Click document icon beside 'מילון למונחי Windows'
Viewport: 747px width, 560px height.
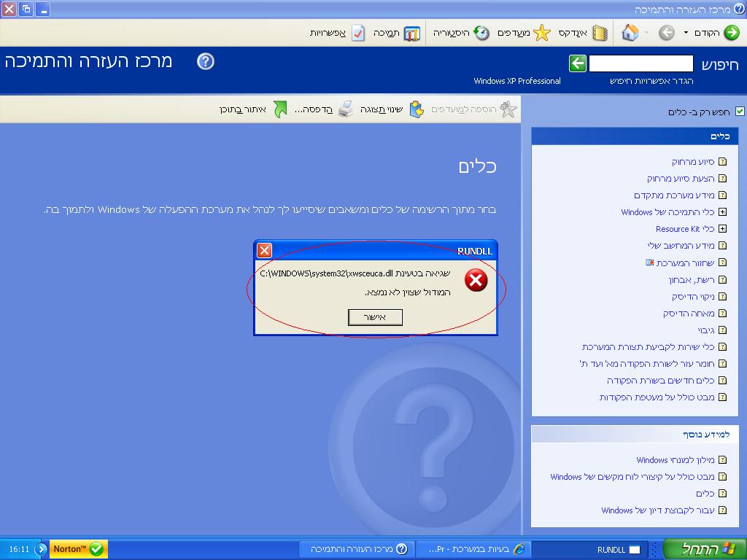pyautogui.click(x=723, y=460)
